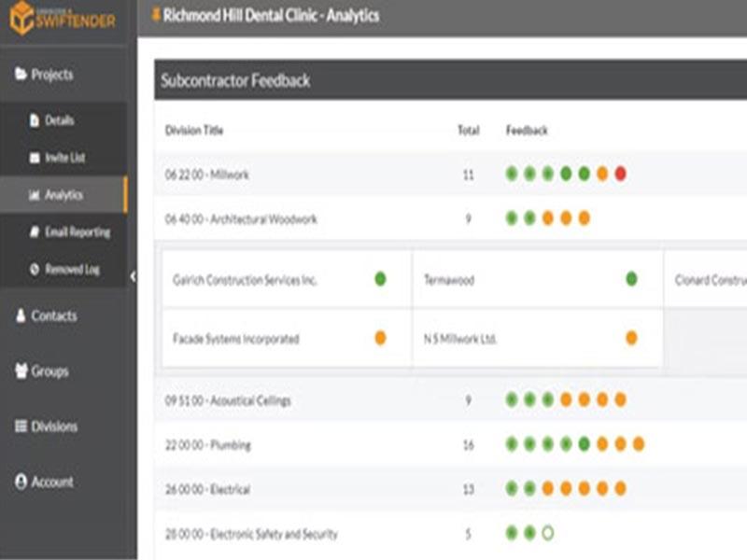Collapse the 06 40 00 - Architectural Woodwork row

(451, 218)
